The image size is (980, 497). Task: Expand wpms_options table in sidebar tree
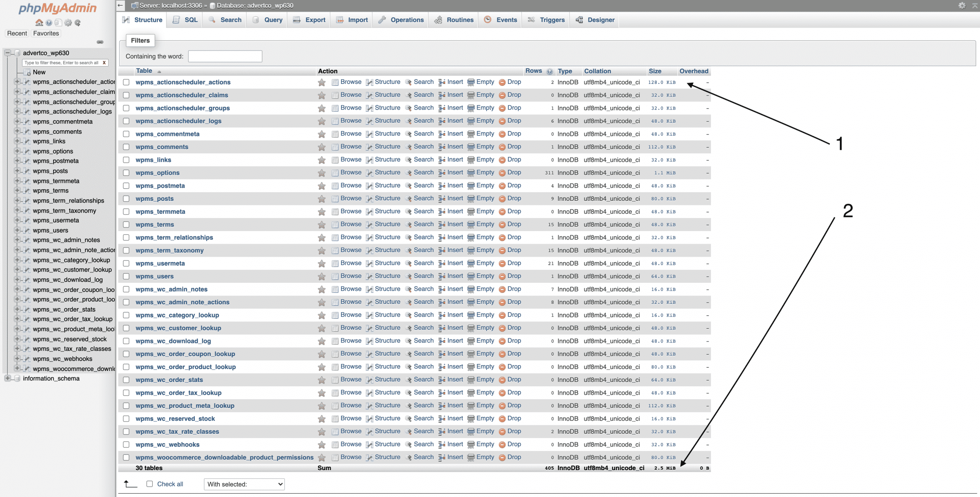[17, 151]
